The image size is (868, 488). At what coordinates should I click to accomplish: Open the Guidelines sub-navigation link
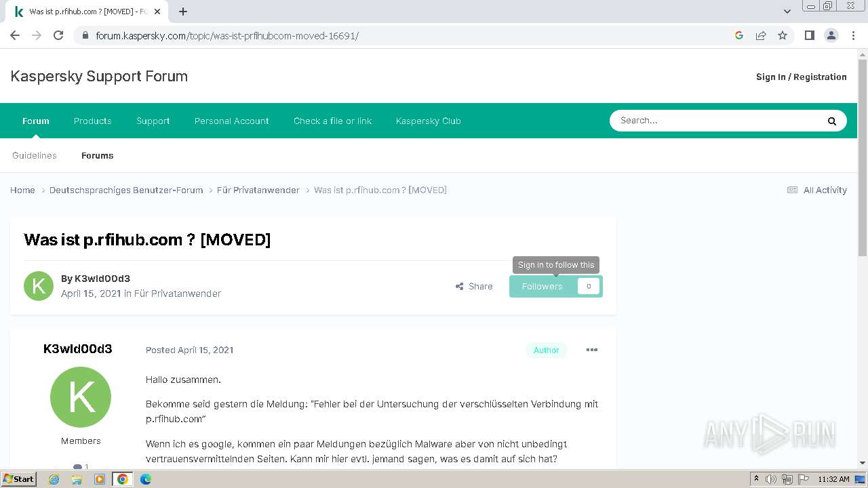pyautogui.click(x=35, y=155)
